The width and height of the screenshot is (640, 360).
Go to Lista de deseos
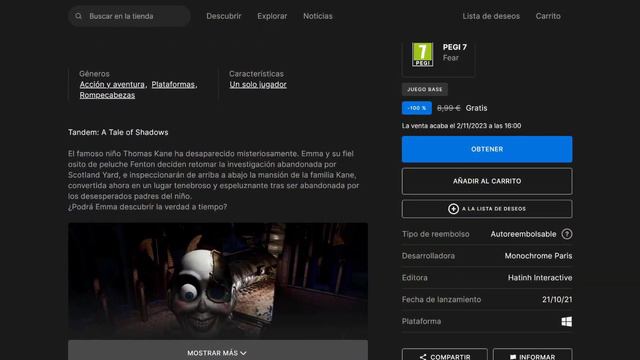coord(491,16)
